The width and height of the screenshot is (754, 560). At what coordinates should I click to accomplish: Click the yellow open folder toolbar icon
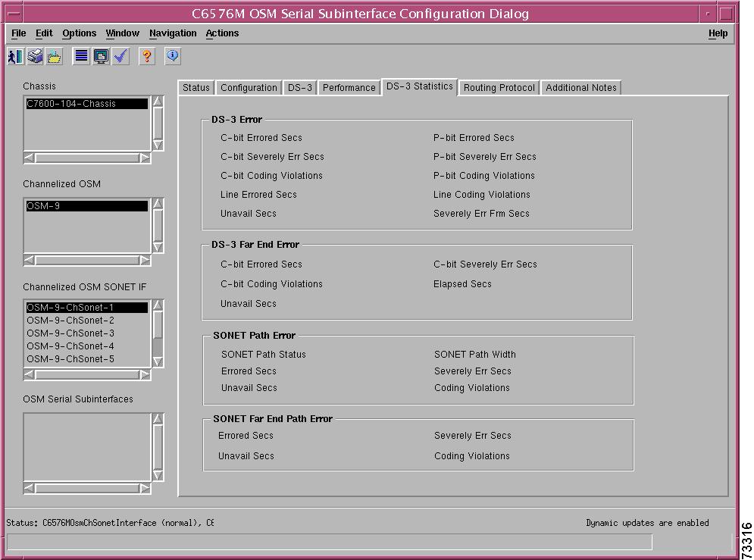click(x=54, y=57)
